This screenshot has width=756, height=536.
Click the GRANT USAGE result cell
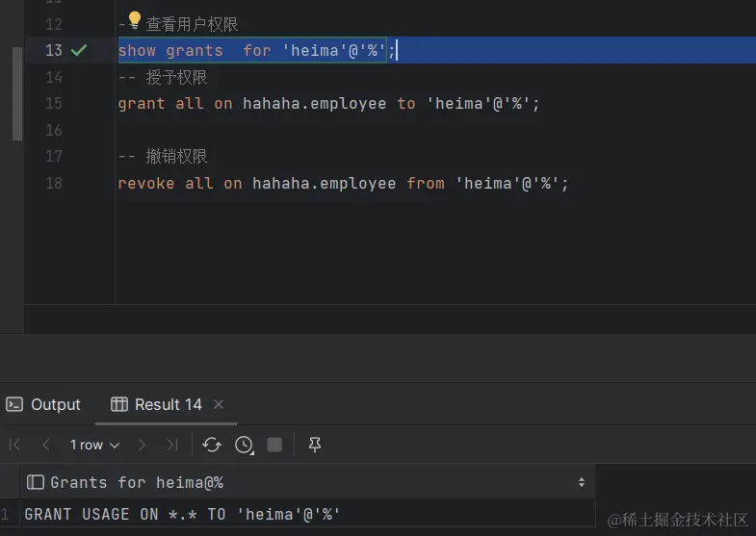pos(183,515)
